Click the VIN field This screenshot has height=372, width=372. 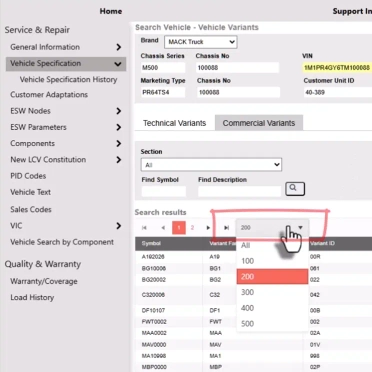pyautogui.click(x=337, y=68)
